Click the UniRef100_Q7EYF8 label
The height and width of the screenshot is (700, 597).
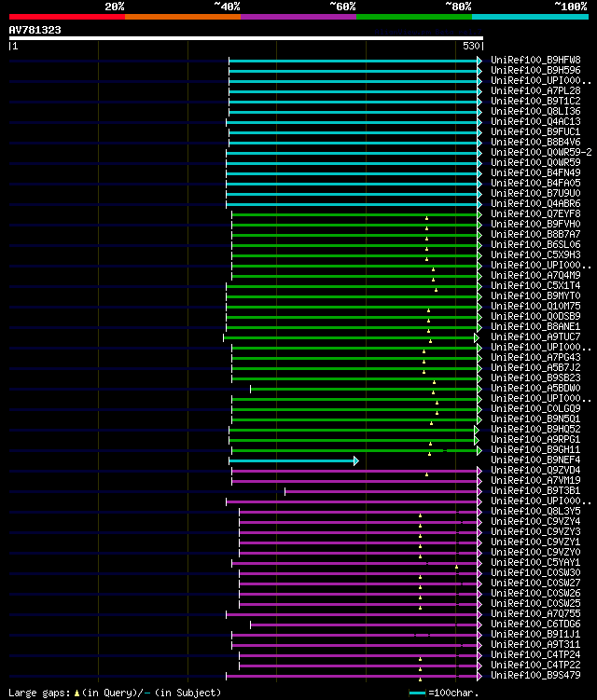tap(535, 213)
